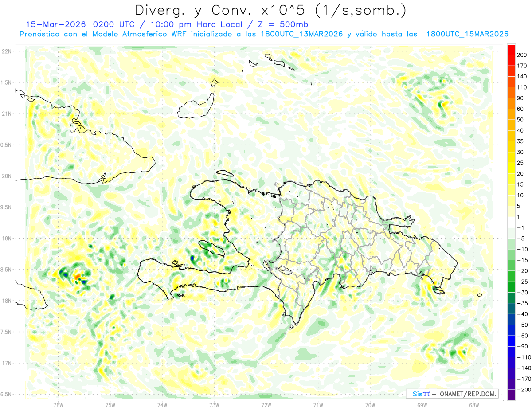Screen dimensions: 532x411
Task: Click the '140' colorbar value
Action: tap(522, 77)
